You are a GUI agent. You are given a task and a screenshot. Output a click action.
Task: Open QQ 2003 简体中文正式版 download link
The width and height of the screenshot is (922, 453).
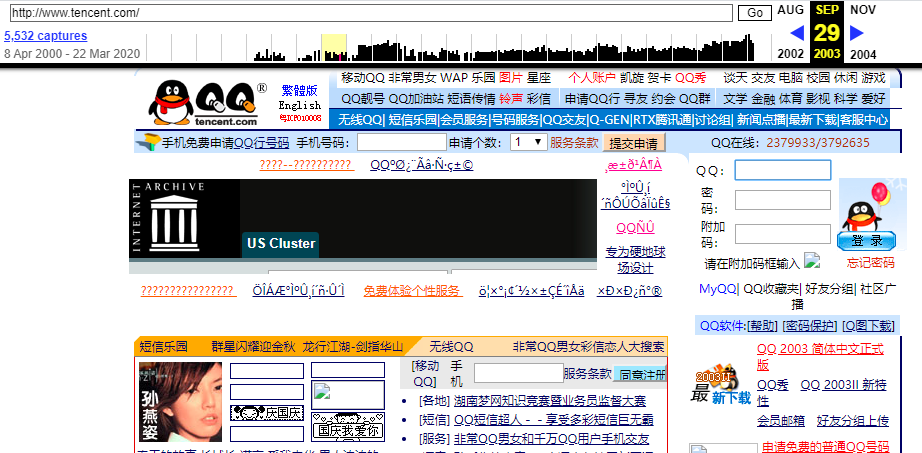tap(820, 357)
